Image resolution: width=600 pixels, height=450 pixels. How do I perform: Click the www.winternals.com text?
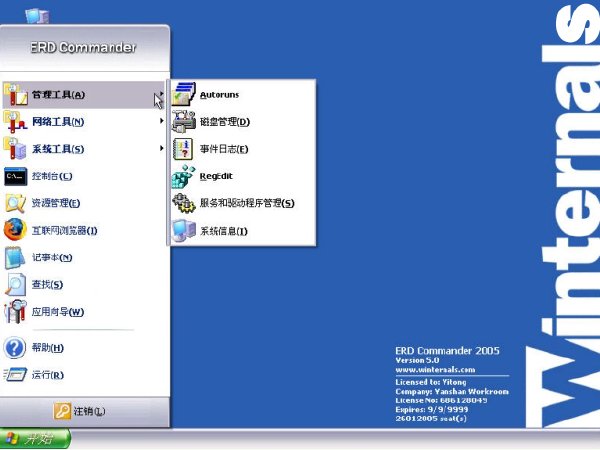[x=435, y=370]
